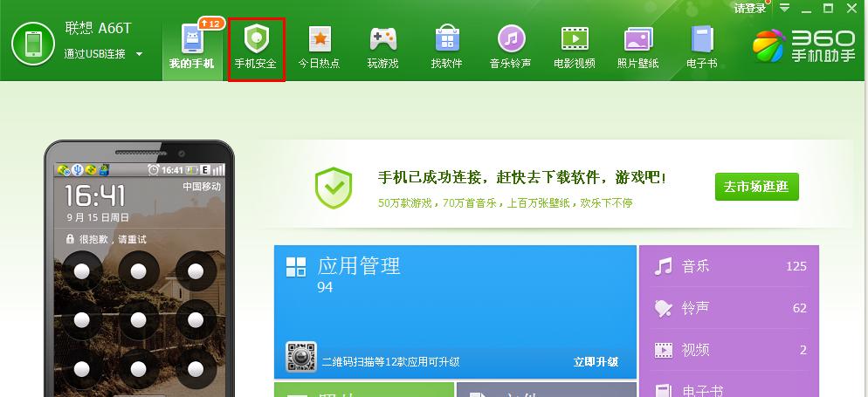Click the 请登录 login link
The image size is (868, 397).
(750, 9)
